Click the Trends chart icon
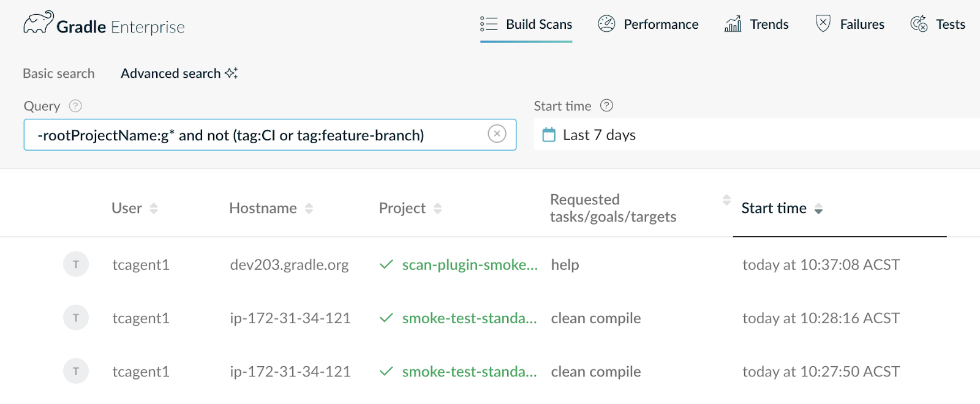This screenshot has height=404, width=980. [x=733, y=24]
